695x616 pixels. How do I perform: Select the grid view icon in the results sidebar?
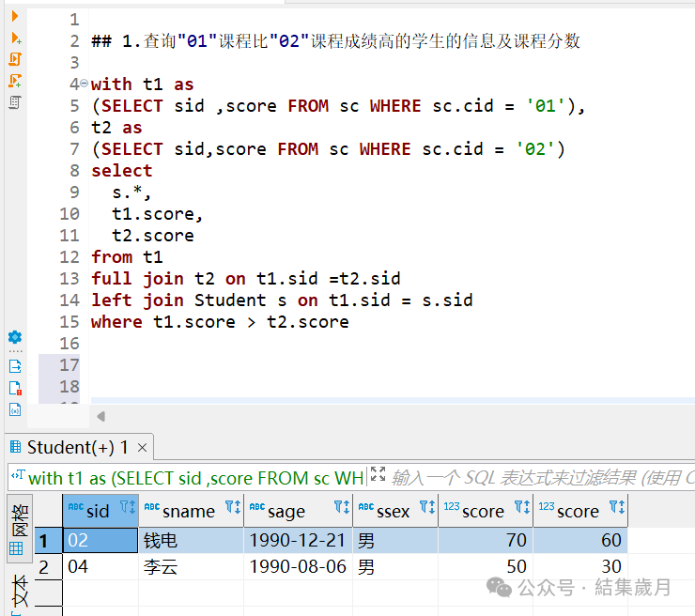tap(20, 530)
